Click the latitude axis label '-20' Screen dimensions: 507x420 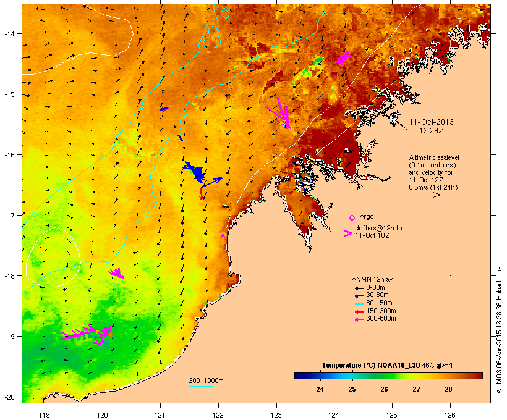tap(9, 397)
